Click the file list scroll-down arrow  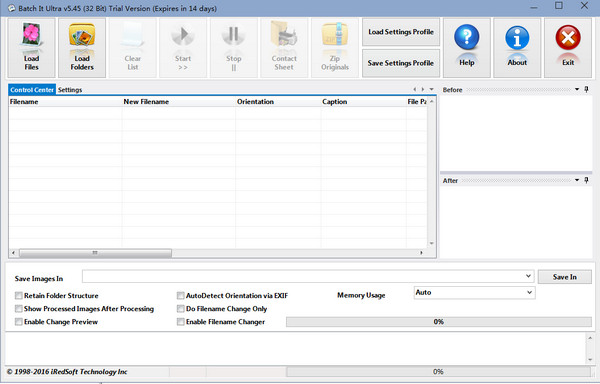(432, 243)
